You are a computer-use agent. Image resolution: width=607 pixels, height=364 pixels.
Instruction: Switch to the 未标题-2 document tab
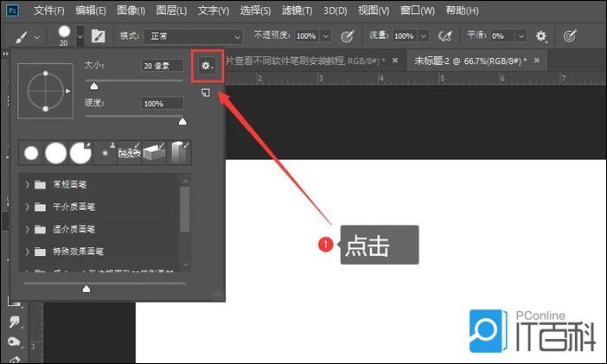tap(470, 61)
